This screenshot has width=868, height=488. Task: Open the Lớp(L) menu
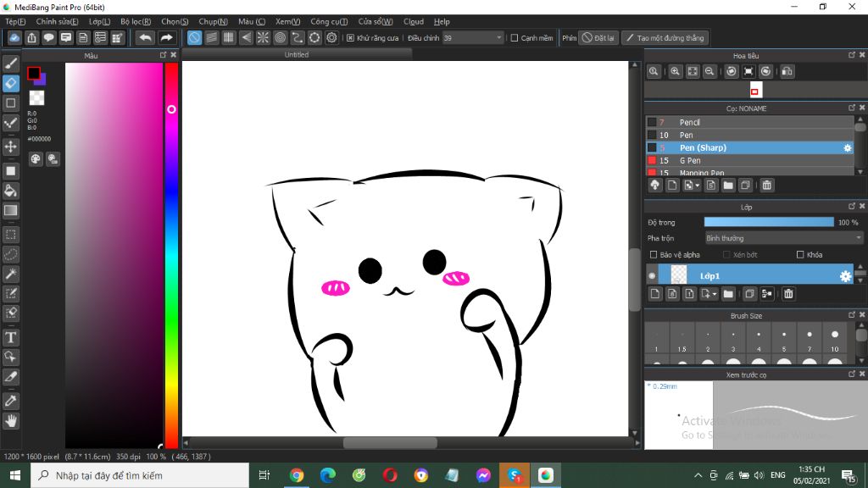100,21
